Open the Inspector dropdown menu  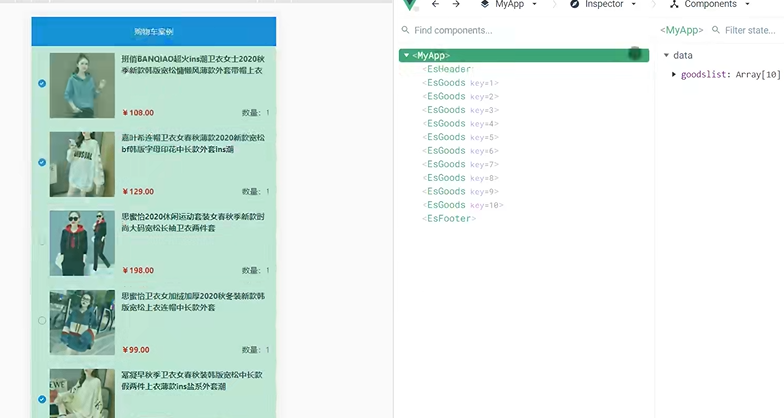[x=634, y=4]
